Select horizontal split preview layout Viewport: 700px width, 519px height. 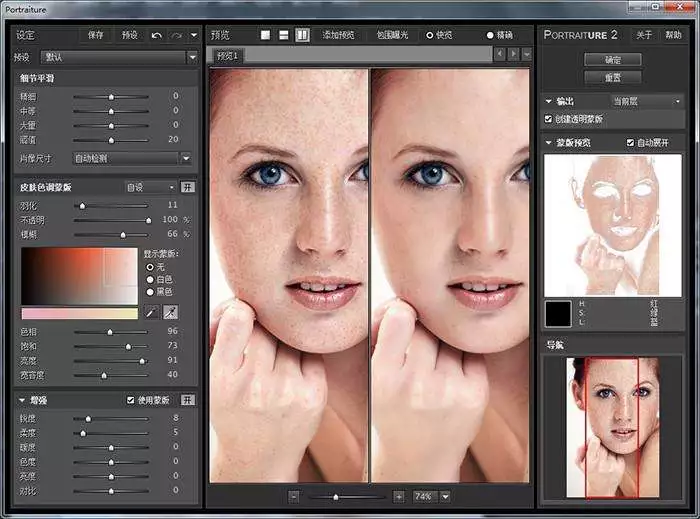(284, 35)
